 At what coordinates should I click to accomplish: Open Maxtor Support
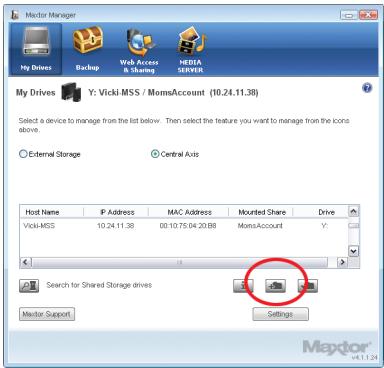pos(47,314)
